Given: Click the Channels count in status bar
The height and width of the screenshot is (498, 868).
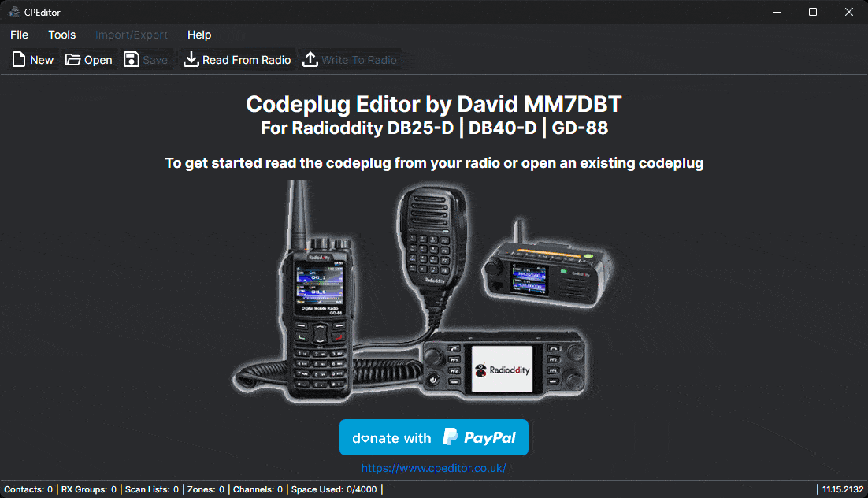Looking at the screenshot, I should [x=258, y=489].
